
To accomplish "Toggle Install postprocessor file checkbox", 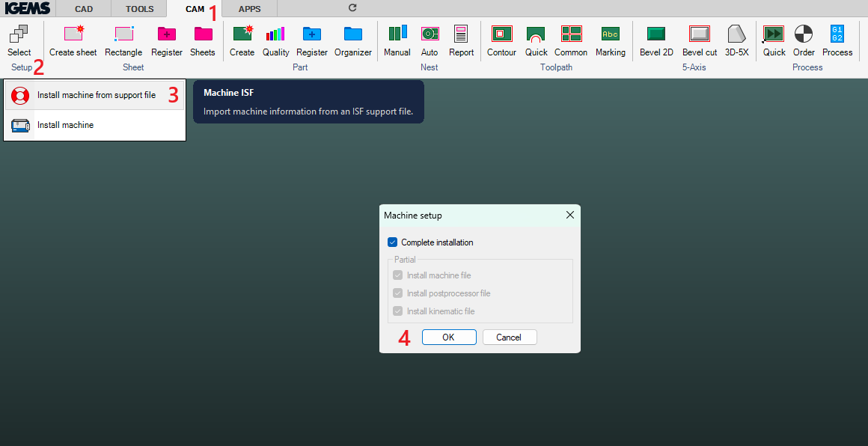I will 397,293.
